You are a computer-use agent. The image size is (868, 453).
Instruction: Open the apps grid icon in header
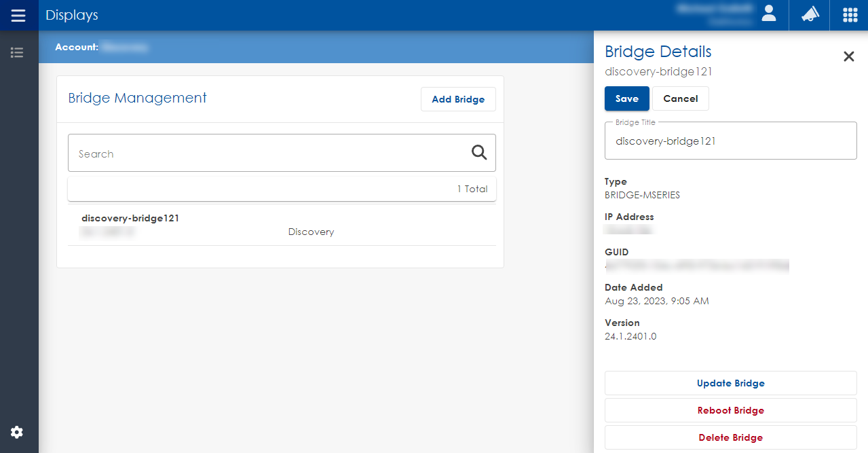pos(849,15)
